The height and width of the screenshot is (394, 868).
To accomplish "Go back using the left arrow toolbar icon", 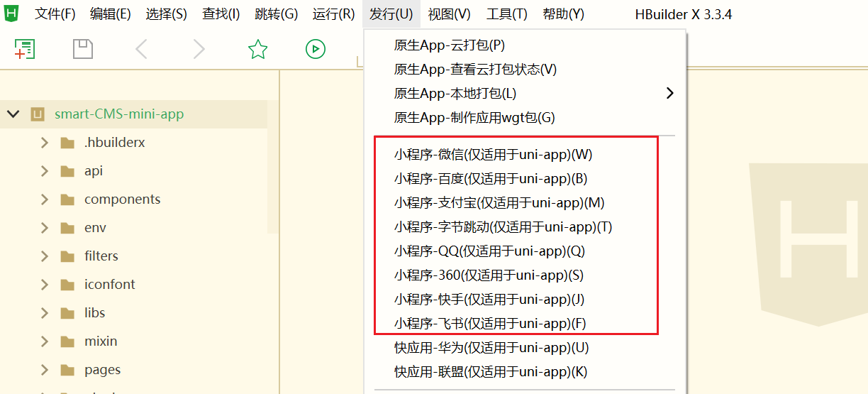I will click(142, 49).
